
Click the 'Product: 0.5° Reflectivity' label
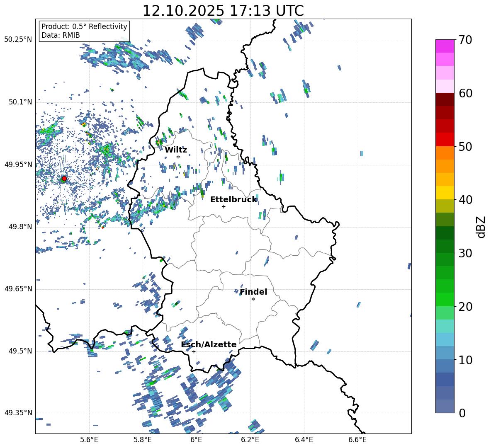coord(84,26)
